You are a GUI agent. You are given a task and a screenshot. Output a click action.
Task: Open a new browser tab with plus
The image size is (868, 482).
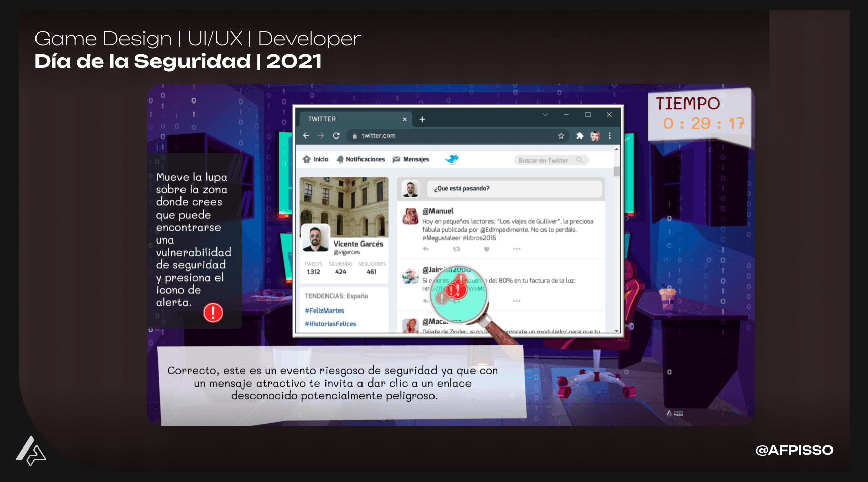(422, 119)
